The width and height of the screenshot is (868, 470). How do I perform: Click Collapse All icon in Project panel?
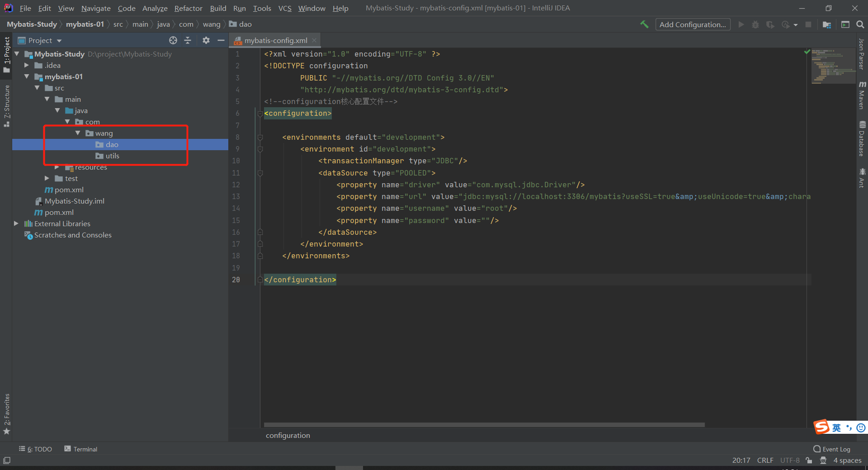[x=188, y=40]
